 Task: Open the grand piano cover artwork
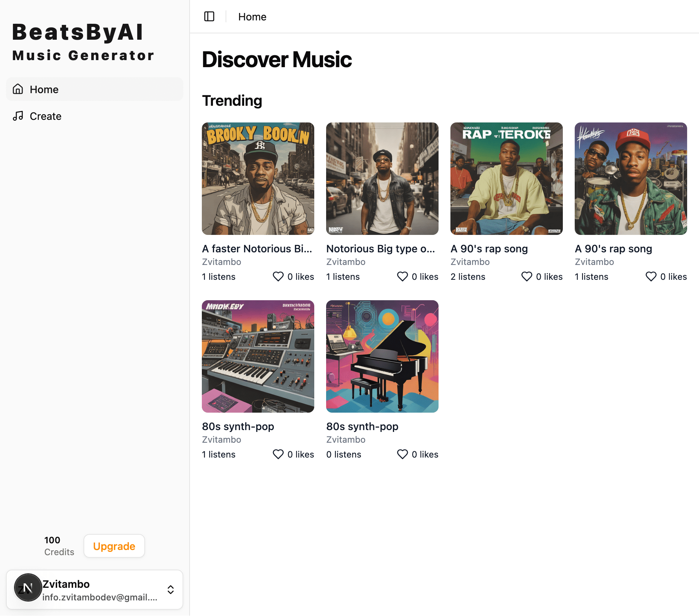[x=382, y=356]
